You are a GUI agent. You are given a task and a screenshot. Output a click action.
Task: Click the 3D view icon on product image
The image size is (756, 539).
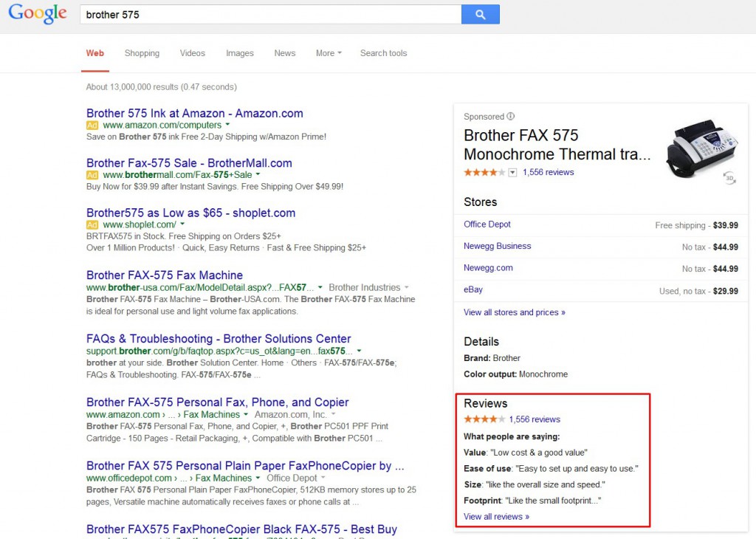[x=729, y=178]
